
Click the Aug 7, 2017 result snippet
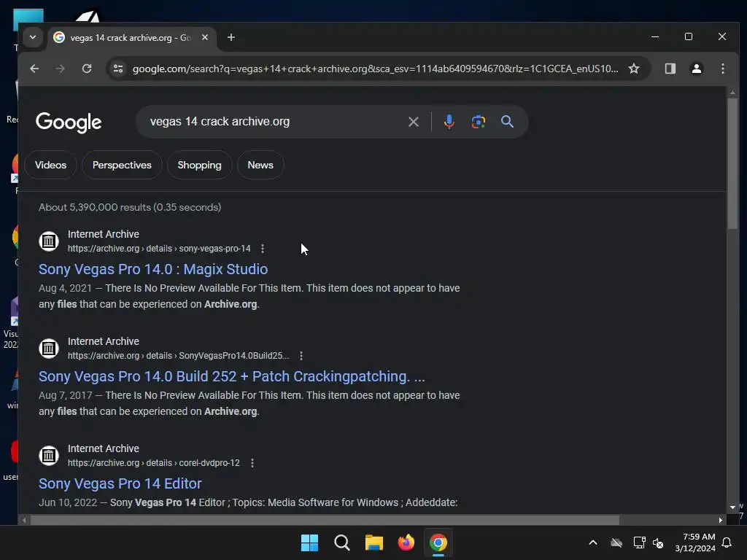(x=249, y=403)
